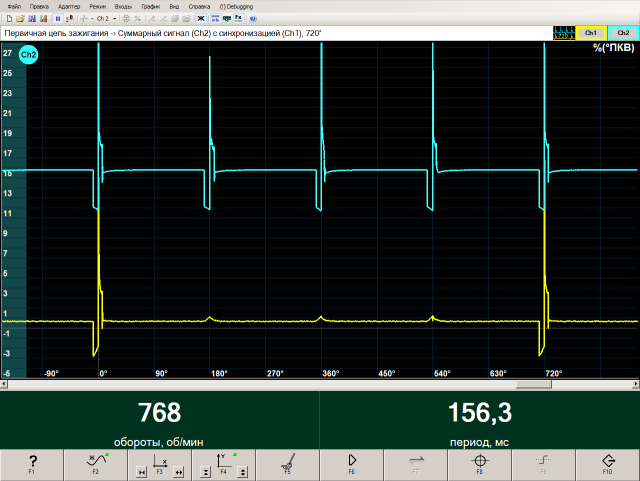Viewport: 640px width, 481px height.
Task: Open the Адаптер menu
Action: pos(69,5)
